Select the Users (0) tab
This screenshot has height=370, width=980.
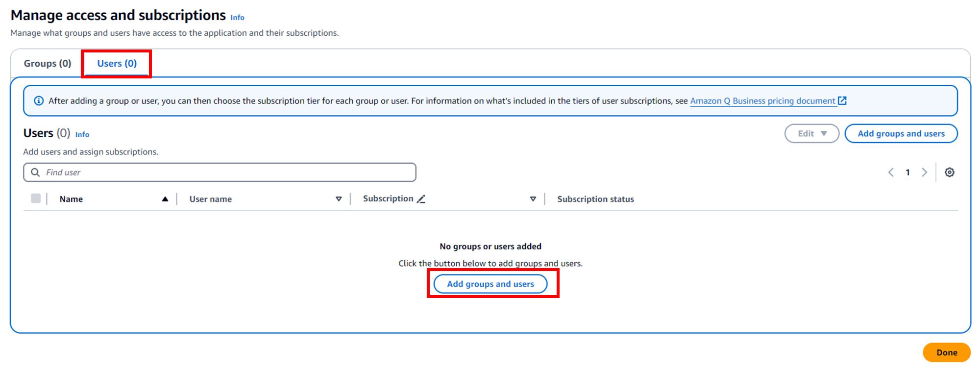[117, 64]
